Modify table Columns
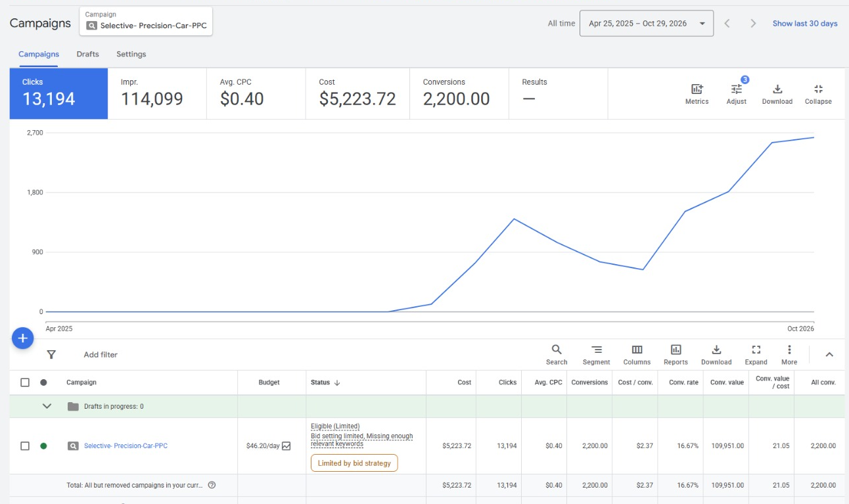The height and width of the screenshot is (504, 849). click(637, 355)
